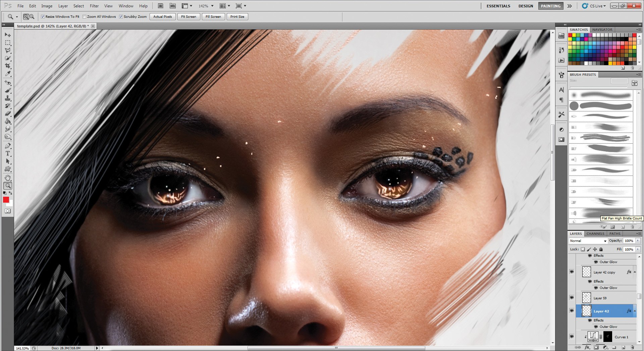The height and width of the screenshot is (351, 644).
Task: Launch Adobe Bridge from the top bar
Action: point(161,6)
